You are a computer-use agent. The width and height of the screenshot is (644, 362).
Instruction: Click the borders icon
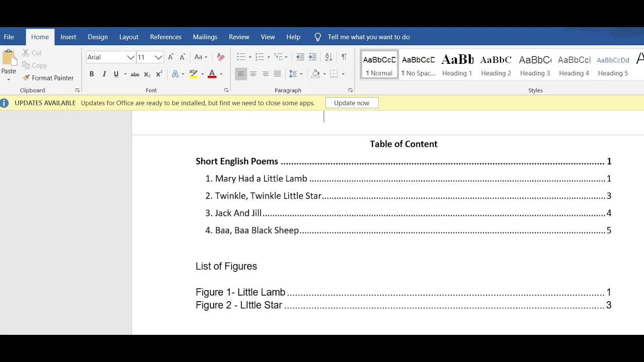(334, 74)
